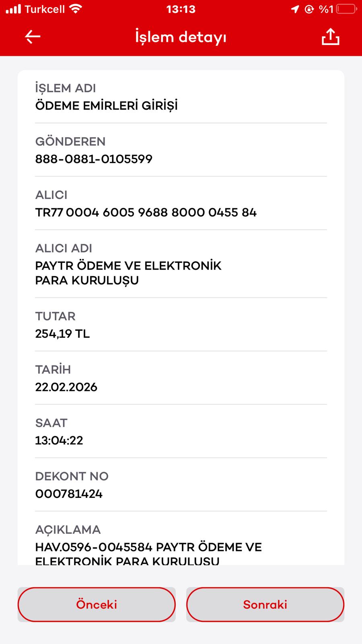Select the recipient IBAN TR77 number
The width and height of the screenshot is (362, 644).
tap(146, 213)
